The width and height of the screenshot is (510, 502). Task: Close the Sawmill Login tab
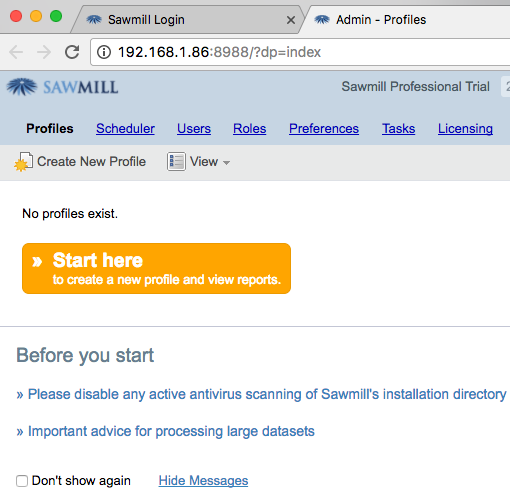pyautogui.click(x=291, y=20)
